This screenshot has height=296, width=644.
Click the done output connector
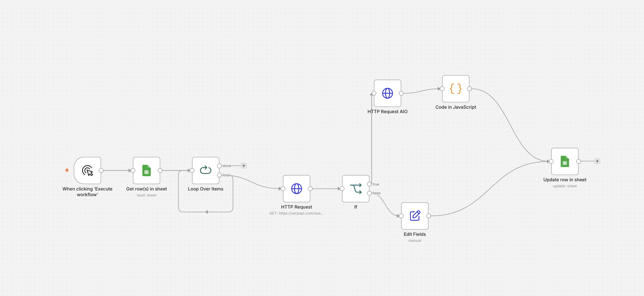click(219, 166)
